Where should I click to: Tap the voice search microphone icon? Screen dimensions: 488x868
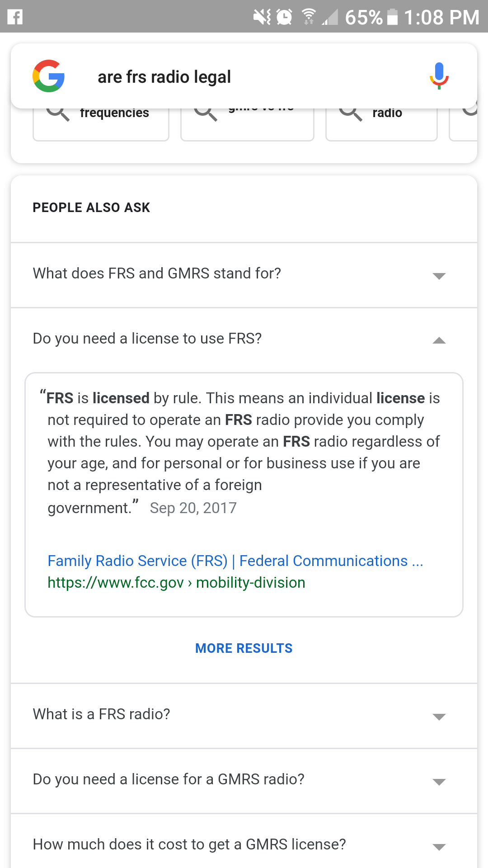click(439, 76)
